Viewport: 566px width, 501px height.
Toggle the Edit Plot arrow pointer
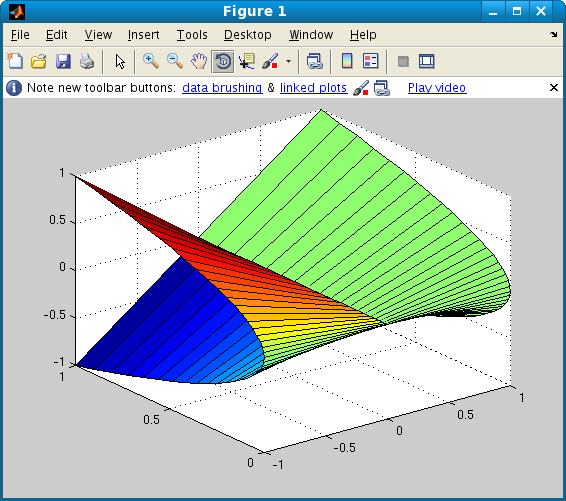pyautogui.click(x=120, y=61)
